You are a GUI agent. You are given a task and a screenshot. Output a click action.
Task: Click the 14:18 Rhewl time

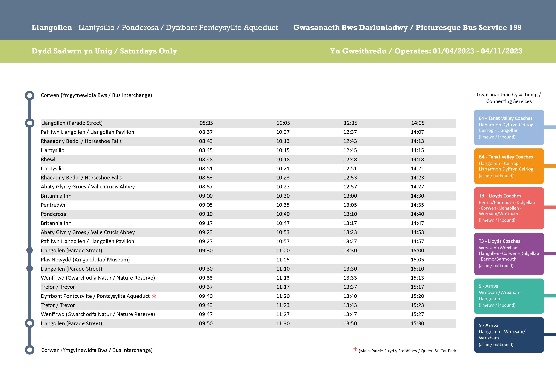[x=417, y=160]
